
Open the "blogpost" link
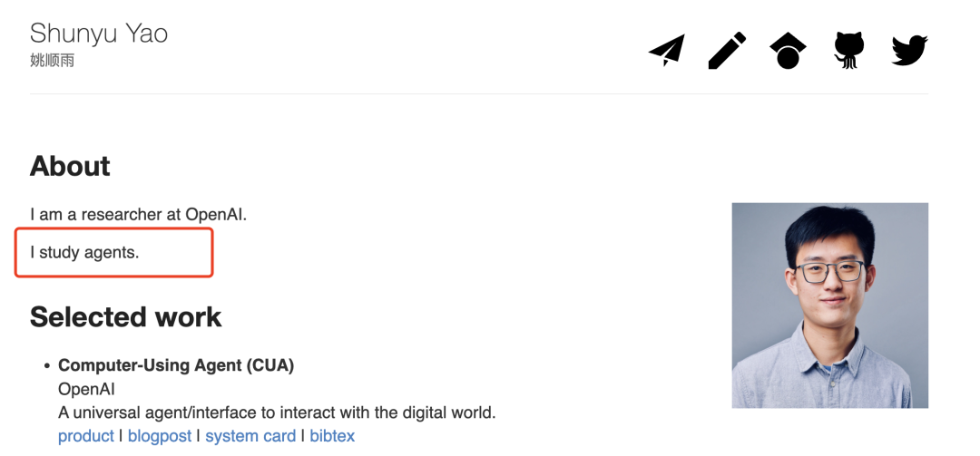pyautogui.click(x=160, y=436)
